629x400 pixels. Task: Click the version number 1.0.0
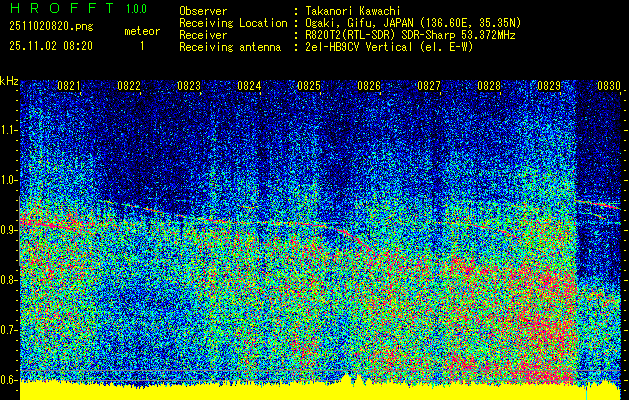click(136, 8)
